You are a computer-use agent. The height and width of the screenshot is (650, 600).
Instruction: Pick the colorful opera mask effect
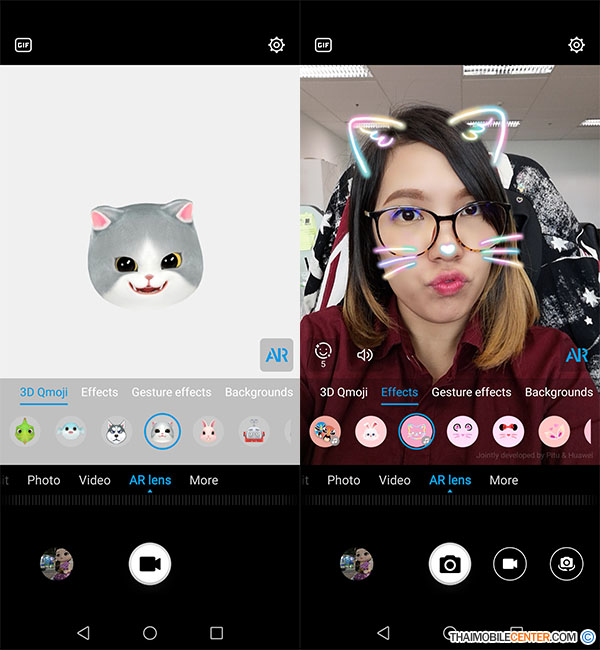tap(325, 432)
